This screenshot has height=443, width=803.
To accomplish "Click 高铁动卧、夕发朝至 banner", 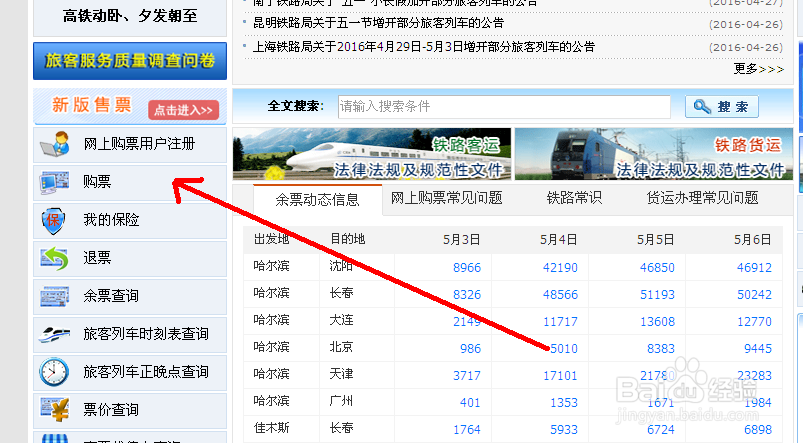I will pyautogui.click(x=130, y=17).
